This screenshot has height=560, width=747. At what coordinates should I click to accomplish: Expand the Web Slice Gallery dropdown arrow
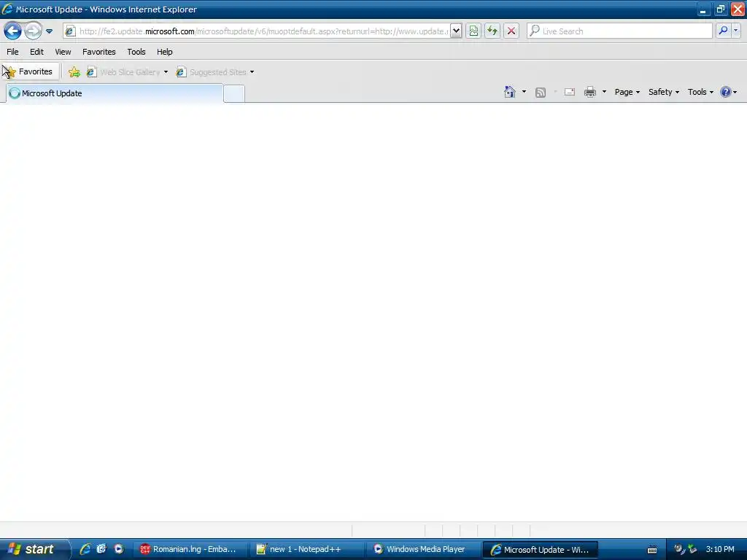pos(166,72)
